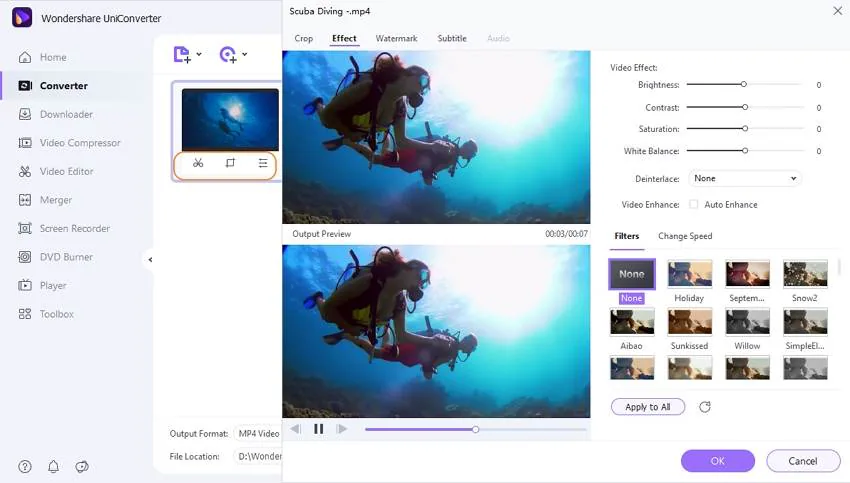Screen dimensions: 850x483
Task: Open the Home section in sidebar
Action: [42, 57]
